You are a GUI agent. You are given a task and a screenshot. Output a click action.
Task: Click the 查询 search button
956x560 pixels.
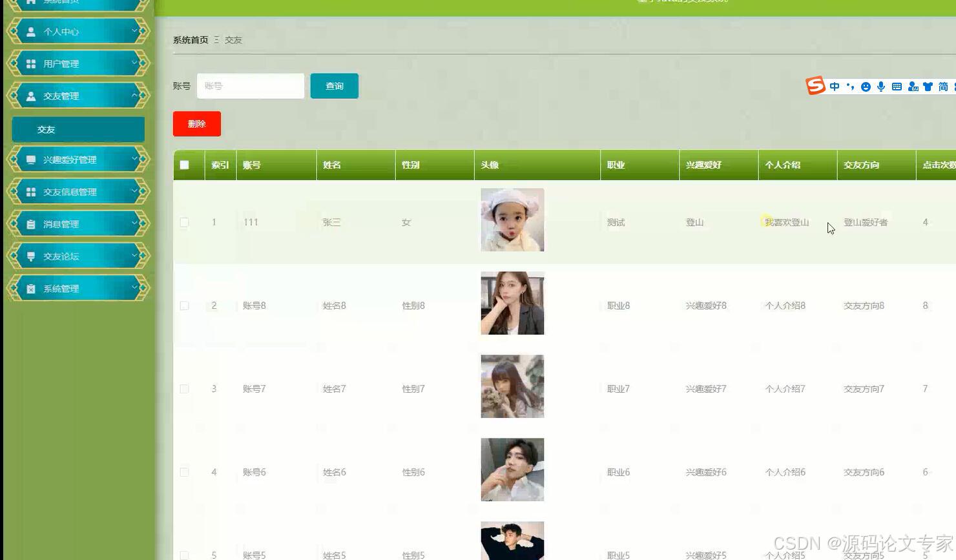(x=334, y=86)
